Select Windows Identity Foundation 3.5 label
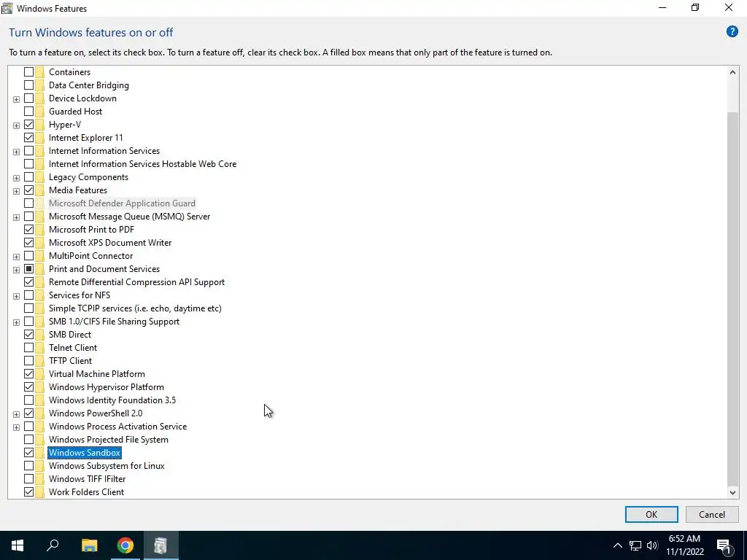Screen dimensions: 747x560 pos(112,400)
